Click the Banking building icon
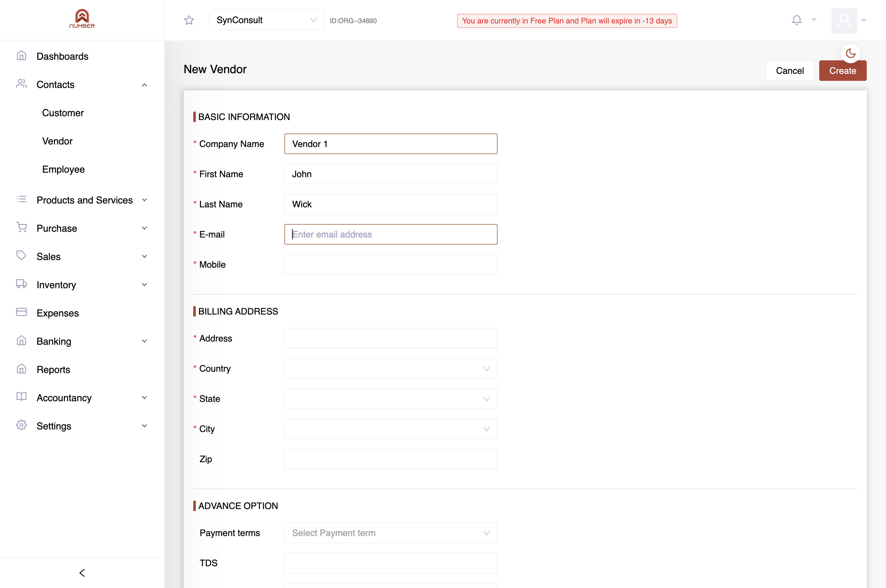This screenshot has width=886, height=588. coord(22,341)
